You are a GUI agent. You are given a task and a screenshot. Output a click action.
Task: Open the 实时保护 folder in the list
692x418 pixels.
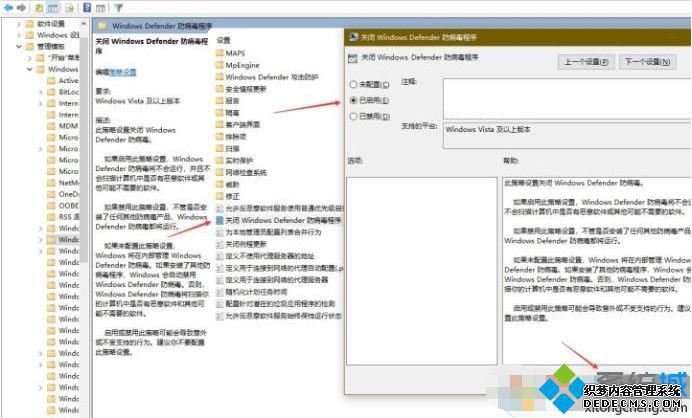pyautogui.click(x=234, y=161)
